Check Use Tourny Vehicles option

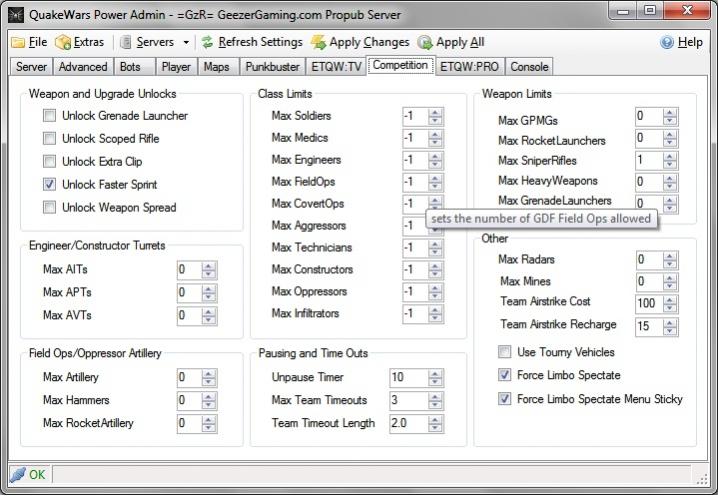[x=505, y=352]
